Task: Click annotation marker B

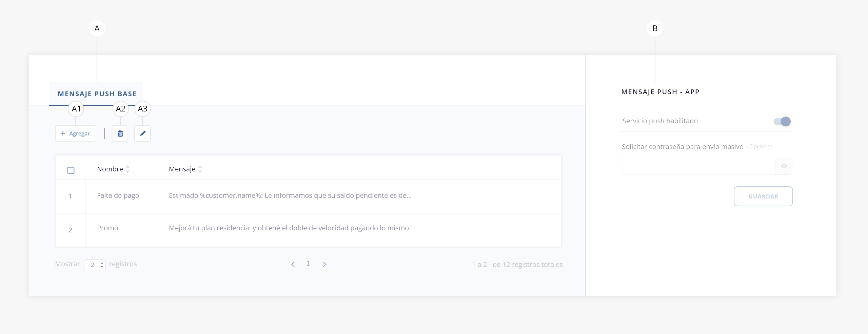Action: [655, 28]
